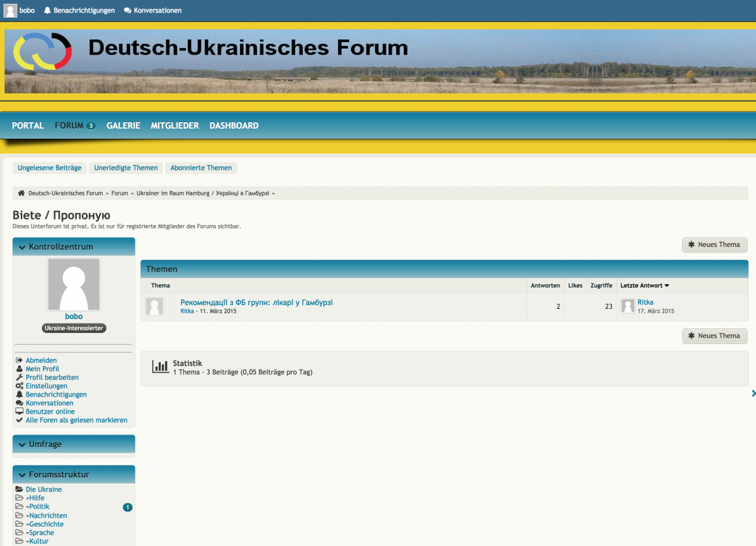Click the upper Neues Thema button
The image size is (756, 546).
tap(715, 245)
